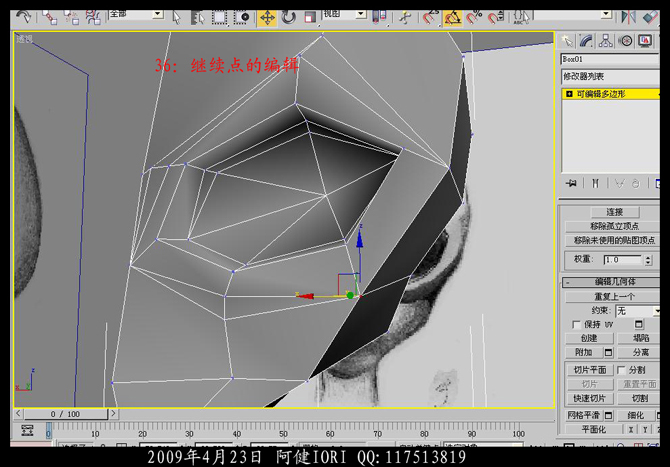Click the 塌陷 button
Screen dimensions: 670x467
click(639, 338)
